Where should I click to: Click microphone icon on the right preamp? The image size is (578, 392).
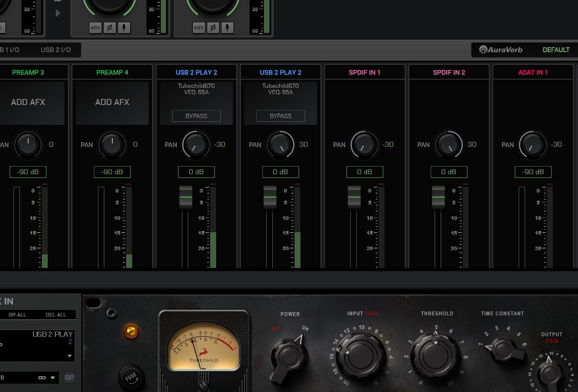(227, 27)
